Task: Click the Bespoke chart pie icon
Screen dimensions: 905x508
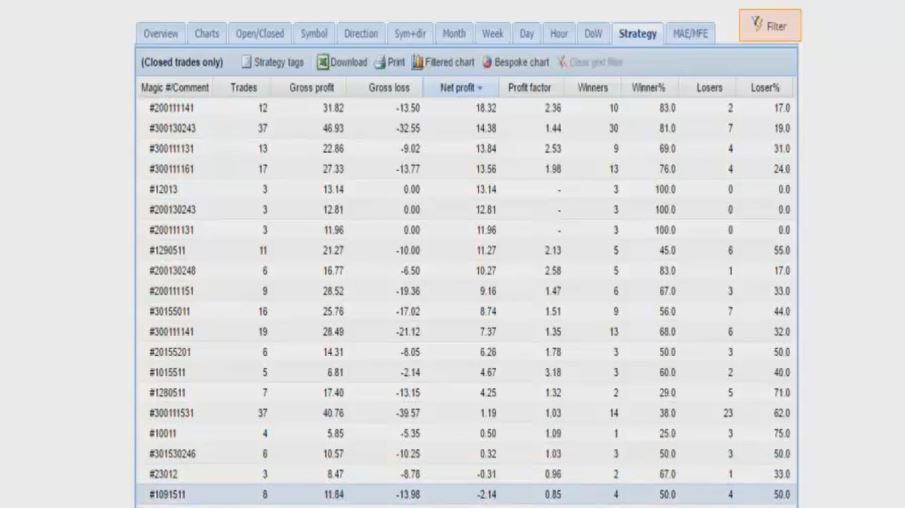Action: (487, 62)
